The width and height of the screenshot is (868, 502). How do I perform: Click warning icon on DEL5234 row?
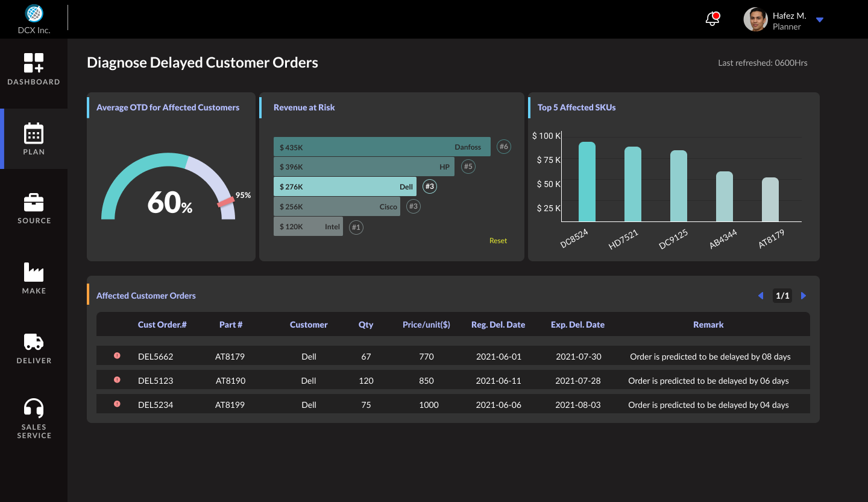(x=117, y=404)
